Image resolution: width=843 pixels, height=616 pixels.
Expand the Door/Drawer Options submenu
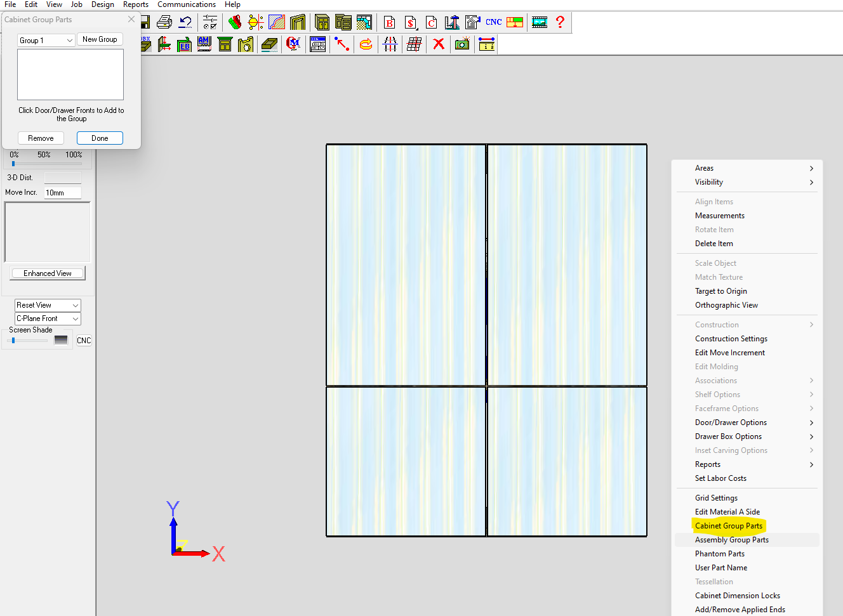tap(731, 423)
